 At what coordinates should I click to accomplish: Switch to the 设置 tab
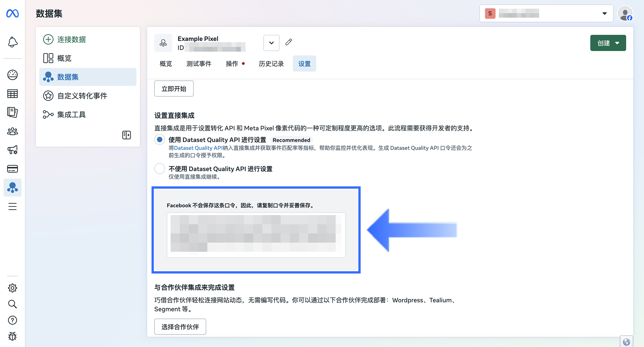(x=305, y=64)
